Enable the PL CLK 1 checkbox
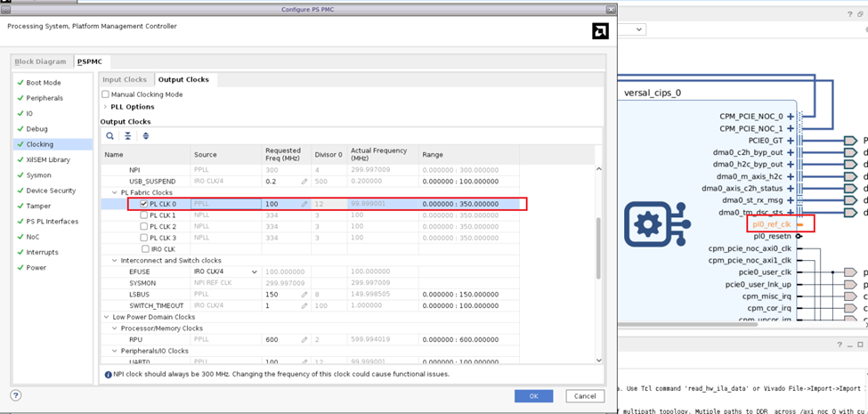The height and width of the screenshot is (414, 868). tap(144, 215)
